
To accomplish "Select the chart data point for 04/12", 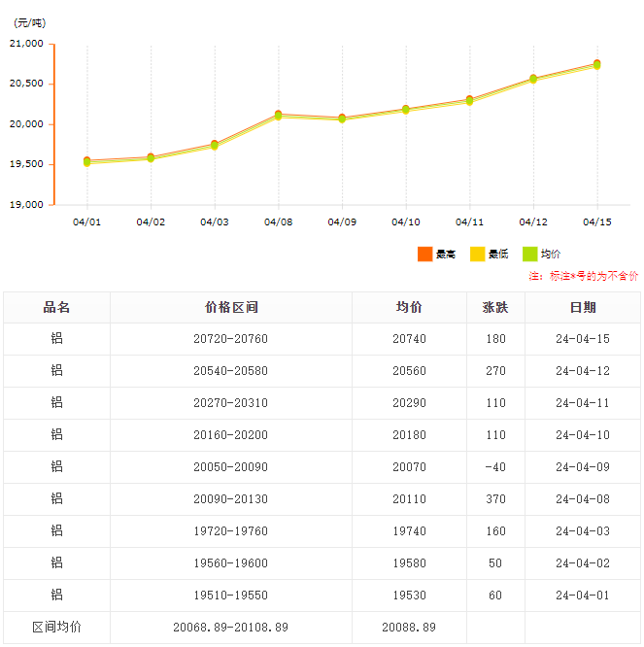I will pos(533,79).
